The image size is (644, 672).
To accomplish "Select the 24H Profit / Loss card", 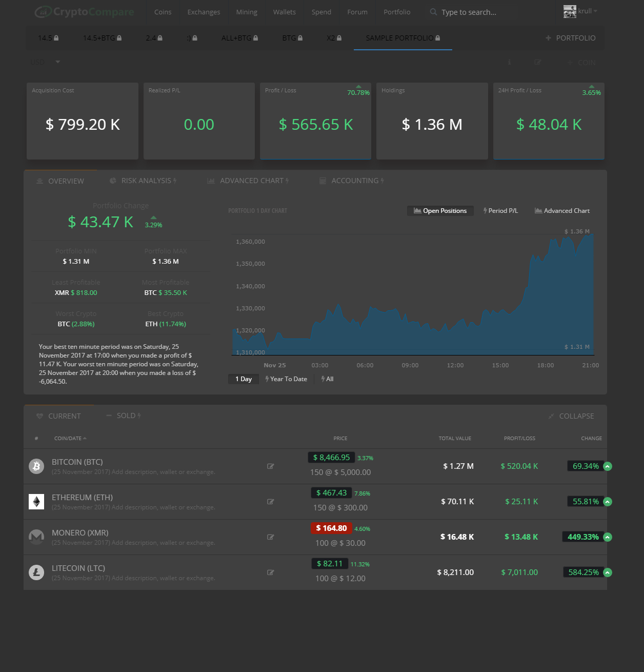I will click(549, 121).
